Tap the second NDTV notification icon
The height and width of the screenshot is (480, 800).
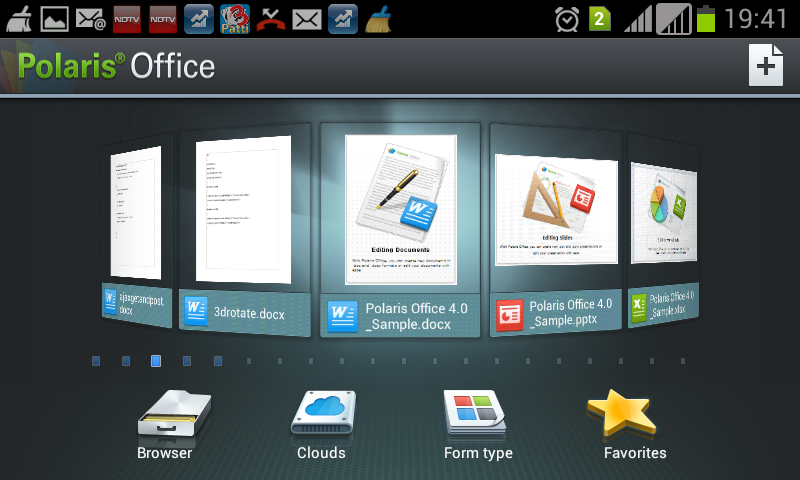pyautogui.click(x=163, y=19)
